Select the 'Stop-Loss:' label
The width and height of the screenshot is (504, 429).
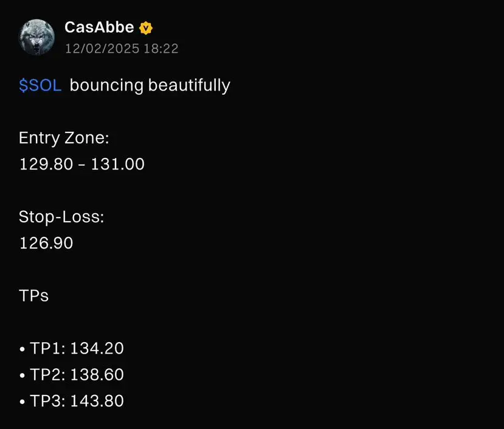(61, 217)
